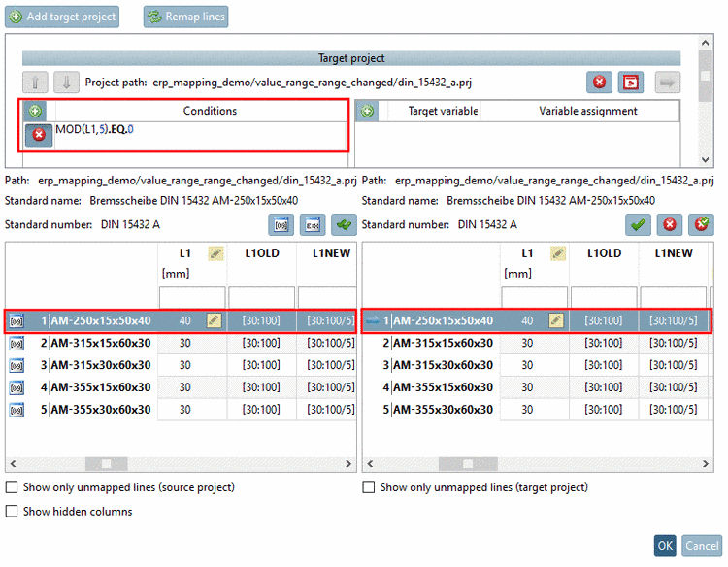Click target table horizontal scrollbar thumb

tap(468, 464)
